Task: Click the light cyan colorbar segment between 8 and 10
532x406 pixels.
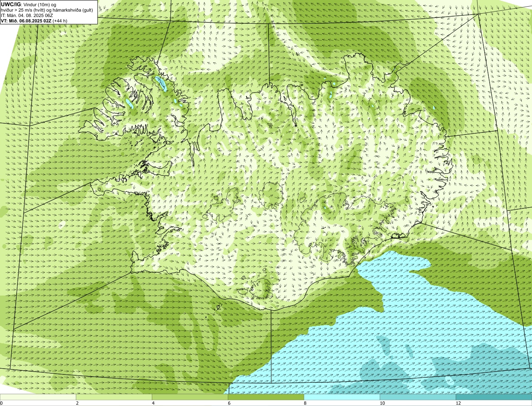Action: click(x=342, y=397)
